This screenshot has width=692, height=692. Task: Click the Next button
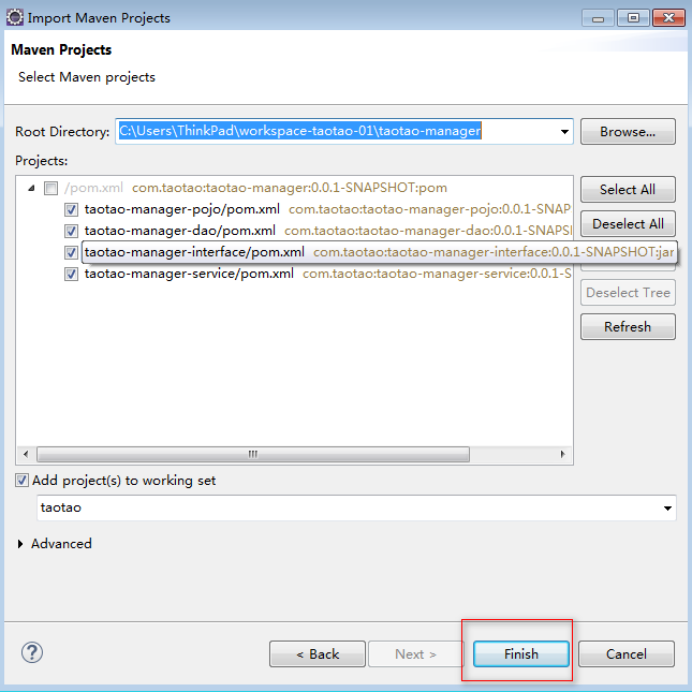[415, 654]
